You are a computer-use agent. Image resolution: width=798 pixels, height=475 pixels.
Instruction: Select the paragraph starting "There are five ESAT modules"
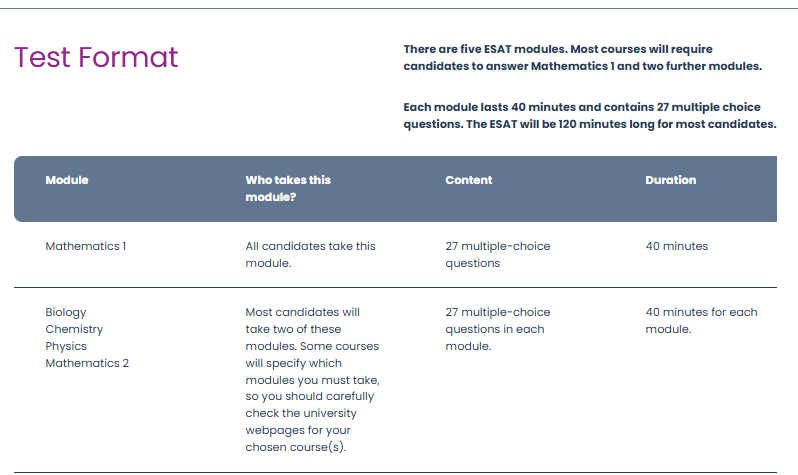[582, 57]
